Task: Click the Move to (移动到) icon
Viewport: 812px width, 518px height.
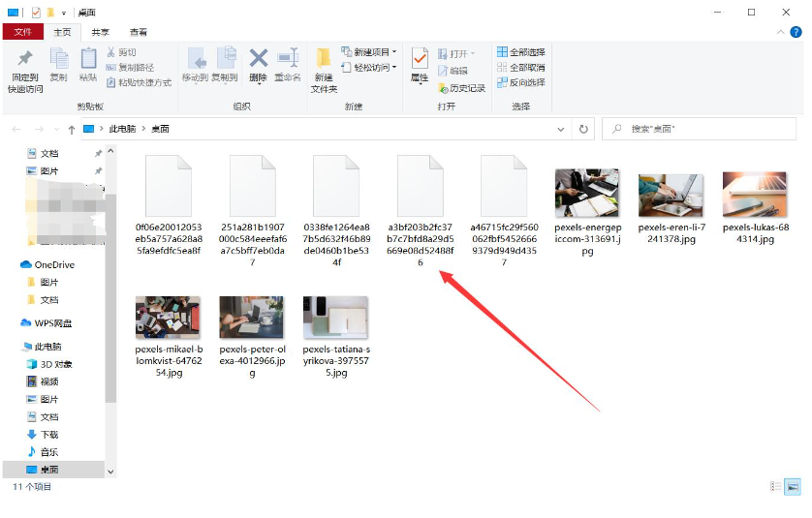Action: coord(195,65)
